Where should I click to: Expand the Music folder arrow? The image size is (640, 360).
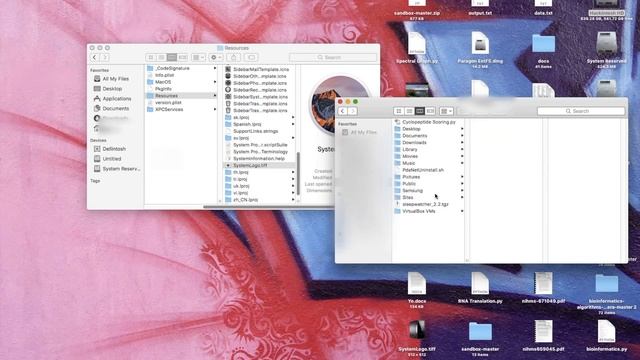coord(462,163)
